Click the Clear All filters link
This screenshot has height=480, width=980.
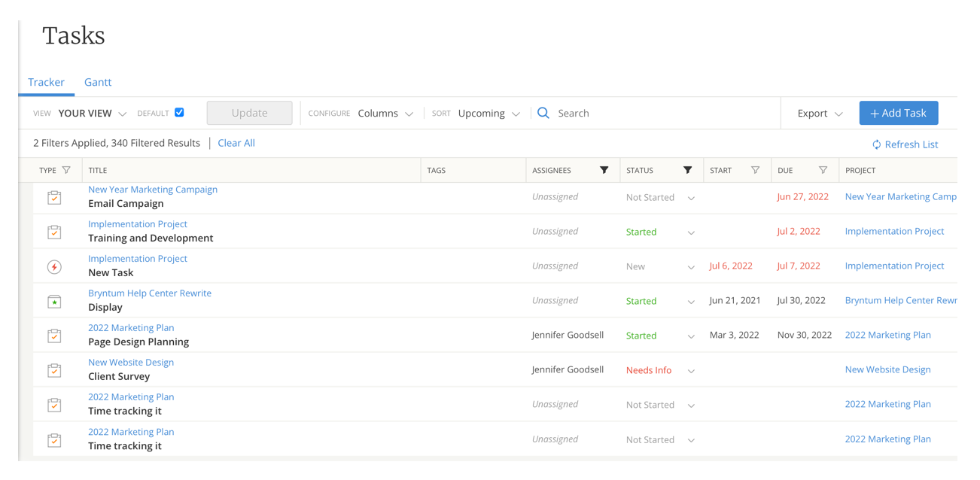(x=236, y=143)
